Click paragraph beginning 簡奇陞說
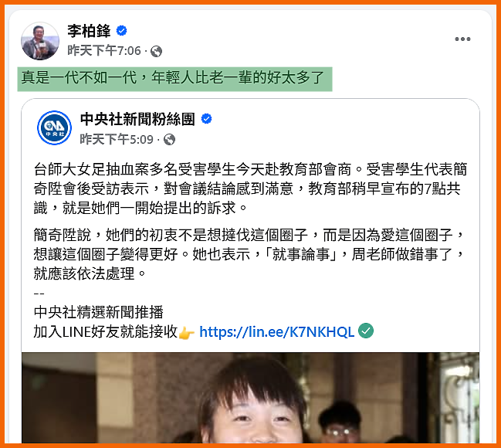This screenshot has width=501, height=448. point(250,254)
